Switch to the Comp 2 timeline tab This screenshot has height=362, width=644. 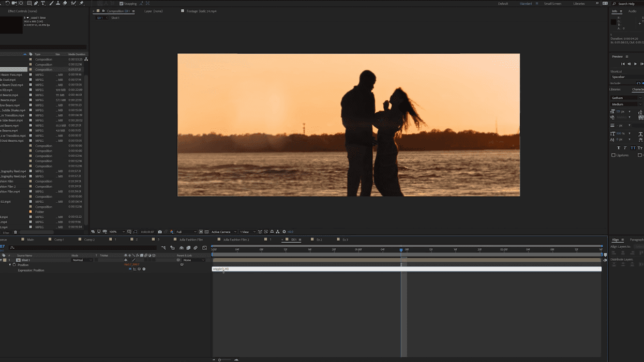click(89, 239)
